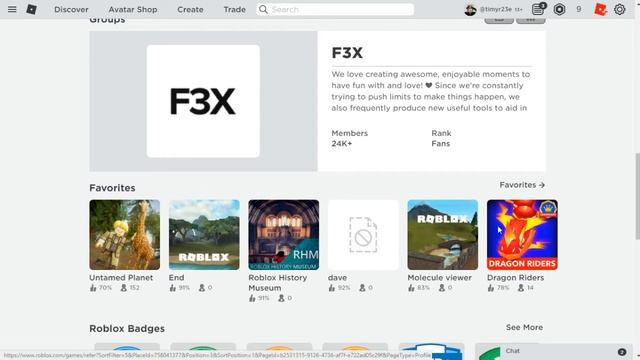Click the Robux hexagon icon
Image resolution: width=640 pixels, height=360 pixels.
[x=559, y=9]
